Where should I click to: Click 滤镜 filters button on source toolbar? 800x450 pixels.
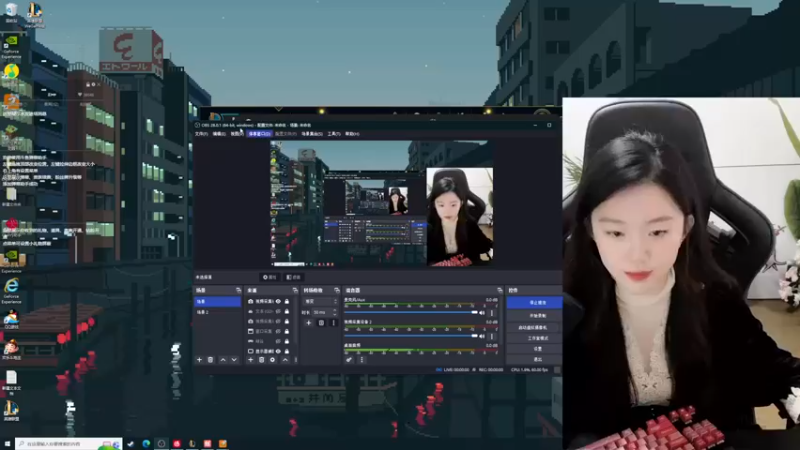[294, 277]
